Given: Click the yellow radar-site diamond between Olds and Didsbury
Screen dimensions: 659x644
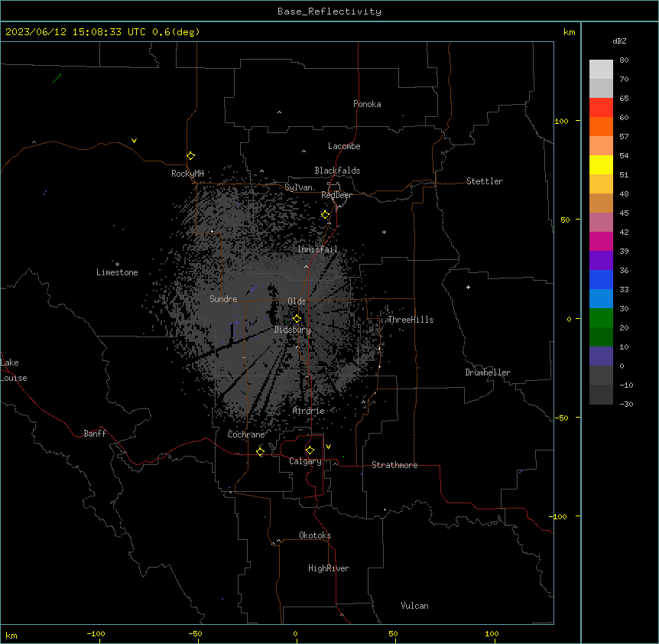Looking at the screenshot, I should coord(297,319).
